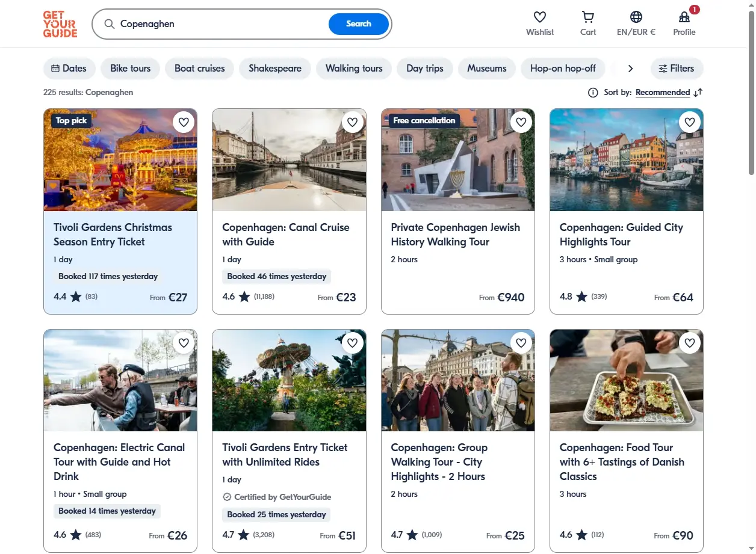Select the Museums filter chip
Image resolution: width=756 pixels, height=554 pixels.
coord(487,69)
